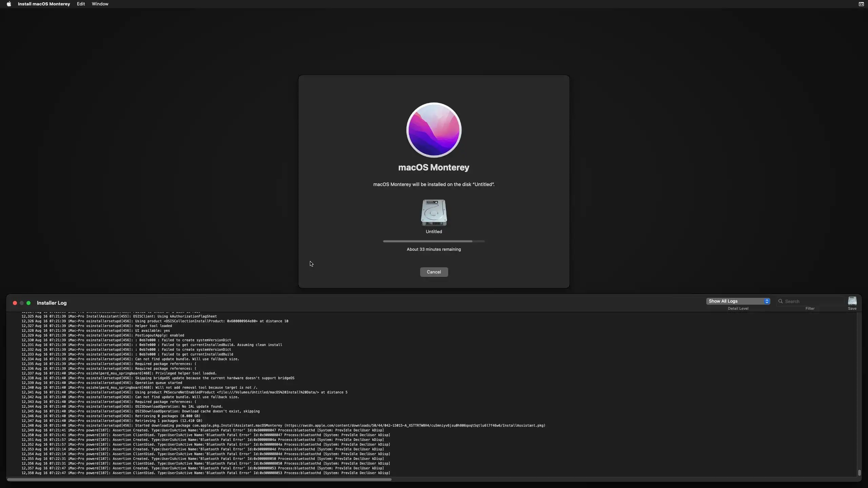Click the Installer Log window title
The width and height of the screenshot is (868, 488).
(52, 303)
